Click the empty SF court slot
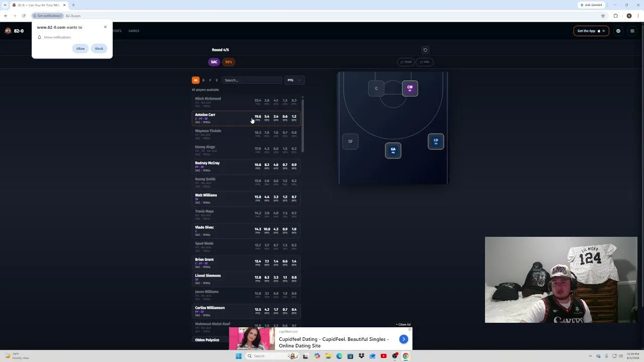This screenshot has height=362, width=644. pyautogui.click(x=351, y=141)
